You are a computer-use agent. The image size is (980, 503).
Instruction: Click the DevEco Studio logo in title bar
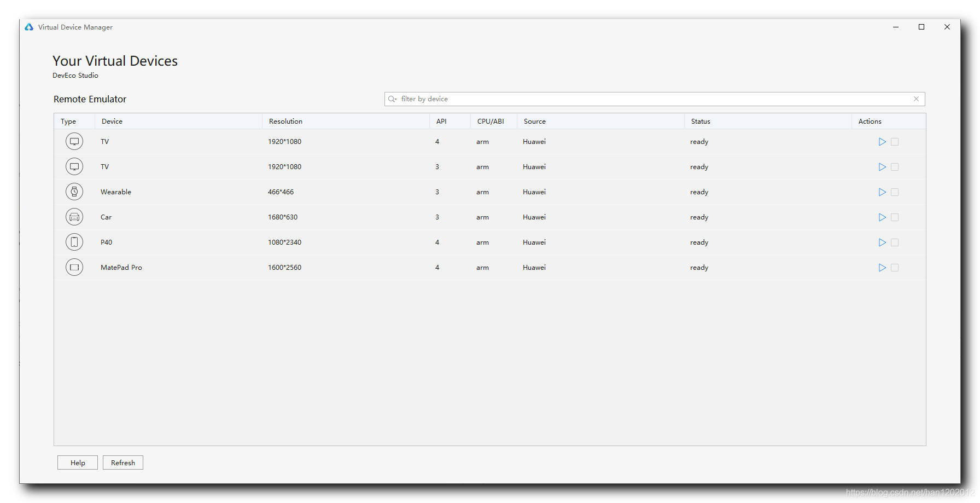29,27
